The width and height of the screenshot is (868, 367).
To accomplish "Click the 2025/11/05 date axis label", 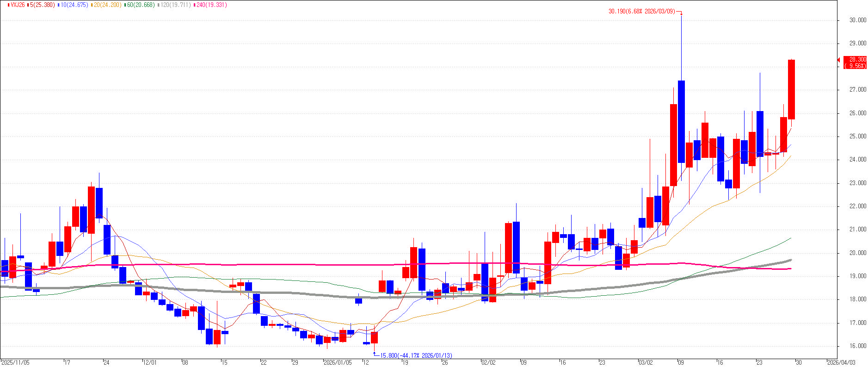I will tap(16, 362).
